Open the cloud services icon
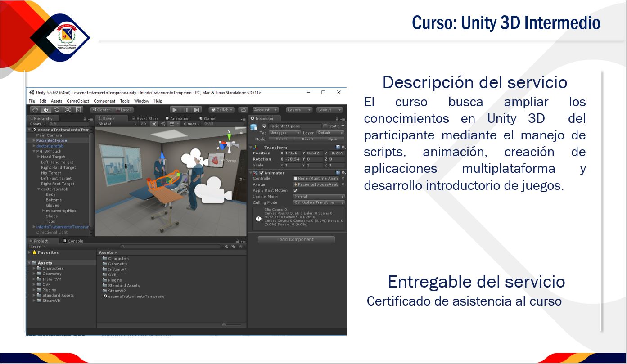The height and width of the screenshot is (364, 627). (243, 110)
